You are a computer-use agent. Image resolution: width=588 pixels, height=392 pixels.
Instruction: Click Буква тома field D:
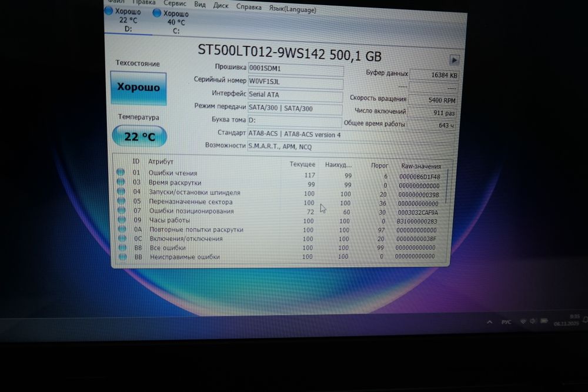(295, 121)
